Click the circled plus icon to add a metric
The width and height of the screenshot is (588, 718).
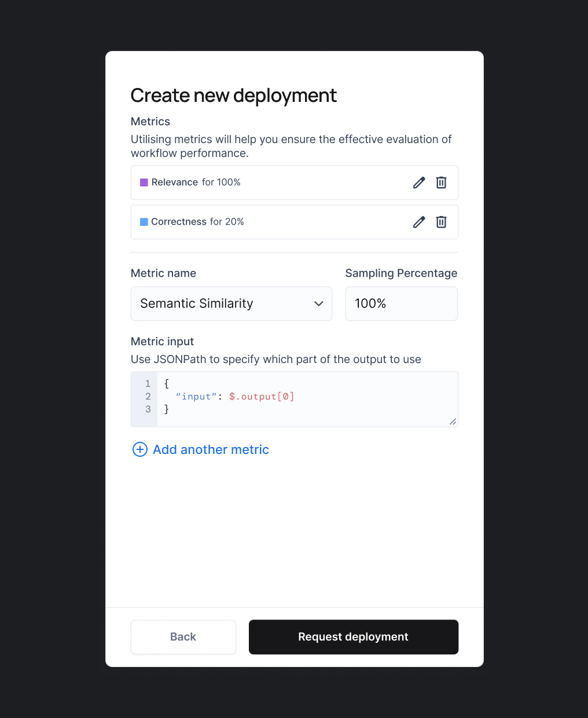(140, 449)
